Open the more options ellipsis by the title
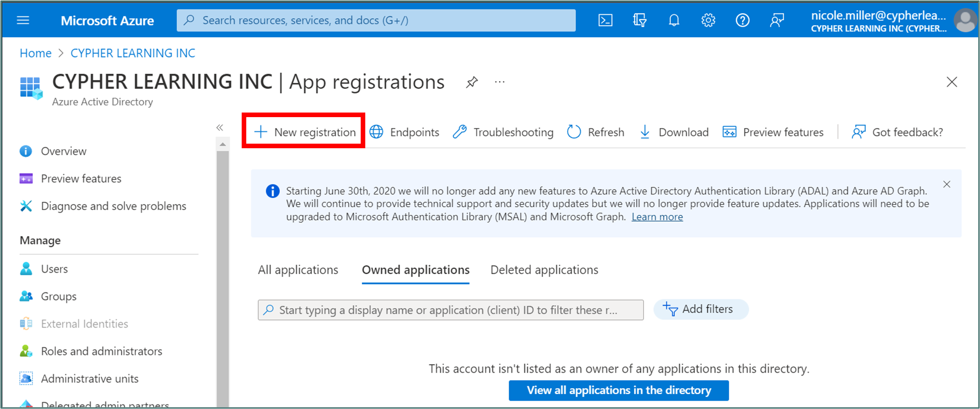The width and height of the screenshot is (980, 409). pos(499,82)
